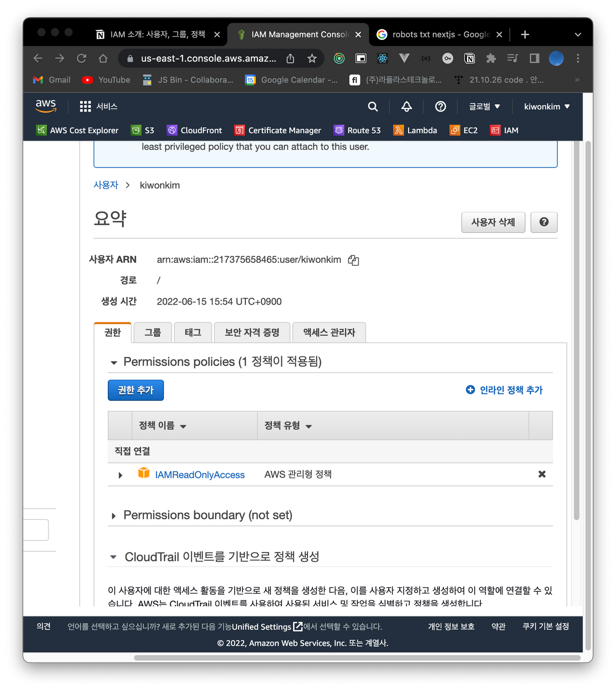
Task: Open the Chrome three-dot menu
Action: pyautogui.click(x=578, y=58)
